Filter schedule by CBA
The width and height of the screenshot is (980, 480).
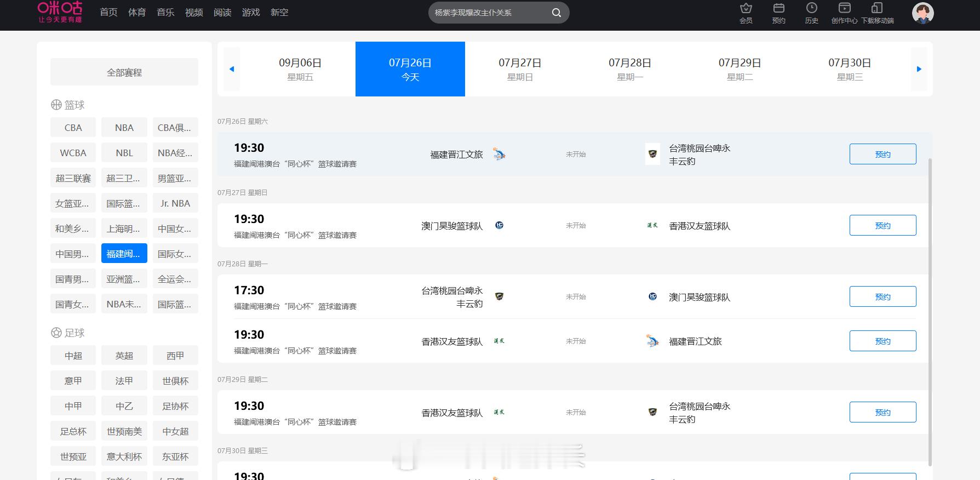[x=73, y=127]
